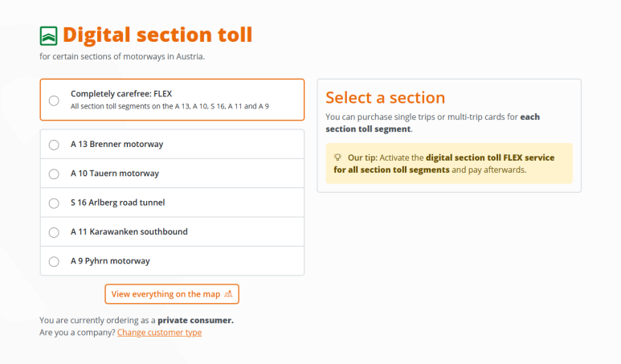Select A 11 Karawanken southbound radio button
Screen dimensions: 621x364
tap(54, 232)
